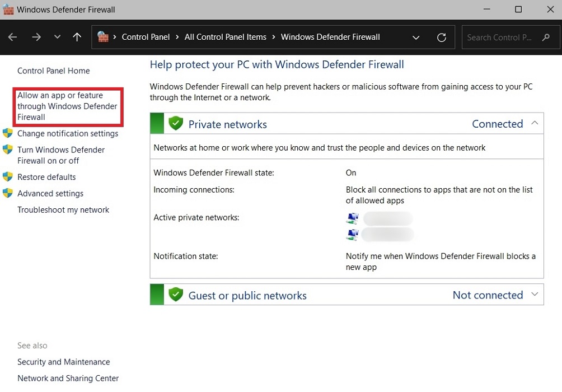Navigate to All Control Panel Items breadcrumb
This screenshot has height=392, width=562.
click(x=226, y=37)
